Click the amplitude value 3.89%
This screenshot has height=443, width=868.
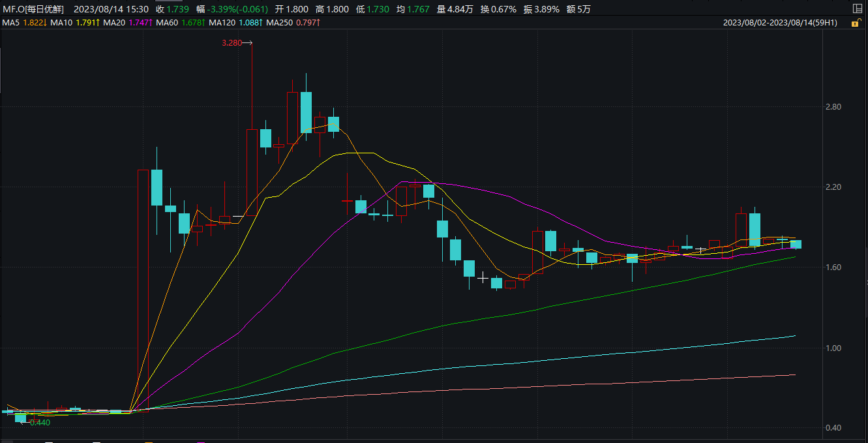(546, 9)
